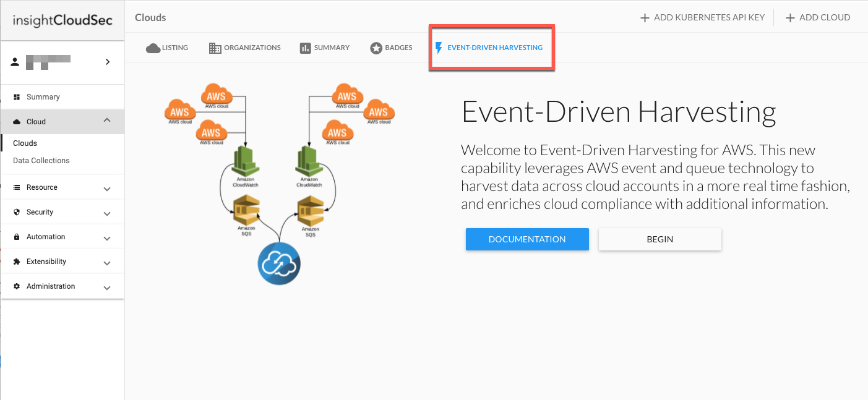
Task: Click the Badges star icon
Action: click(x=376, y=48)
